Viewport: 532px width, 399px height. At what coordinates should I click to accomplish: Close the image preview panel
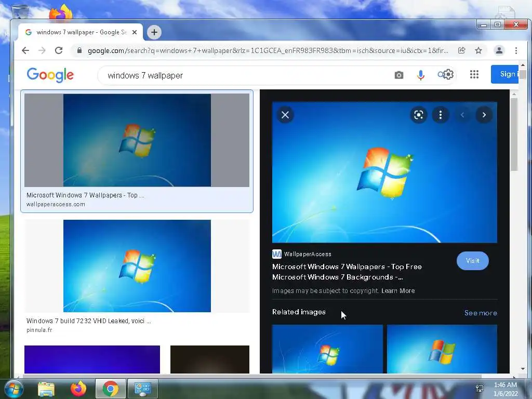[285, 115]
